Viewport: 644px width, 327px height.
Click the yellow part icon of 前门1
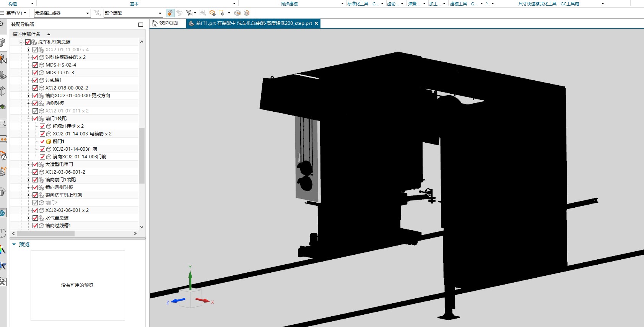coord(49,142)
